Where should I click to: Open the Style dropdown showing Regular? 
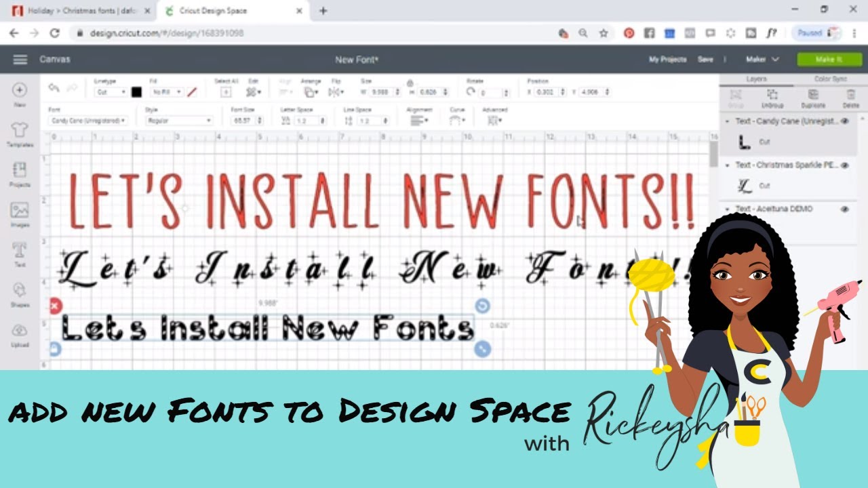179,121
